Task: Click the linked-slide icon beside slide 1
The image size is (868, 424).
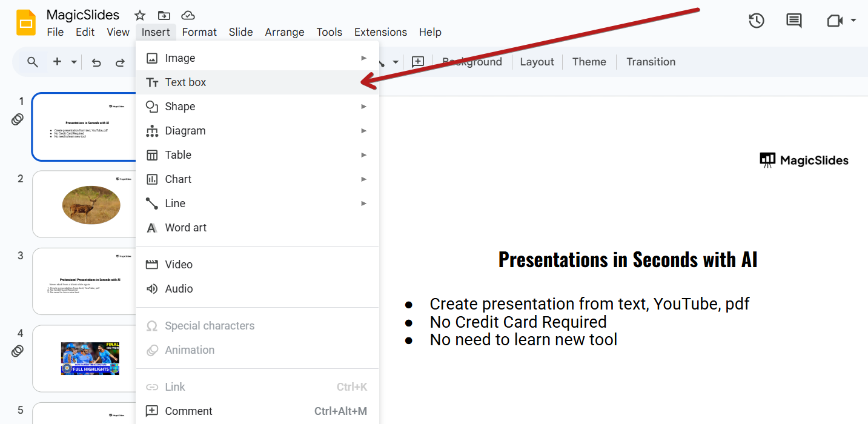Action: click(18, 119)
